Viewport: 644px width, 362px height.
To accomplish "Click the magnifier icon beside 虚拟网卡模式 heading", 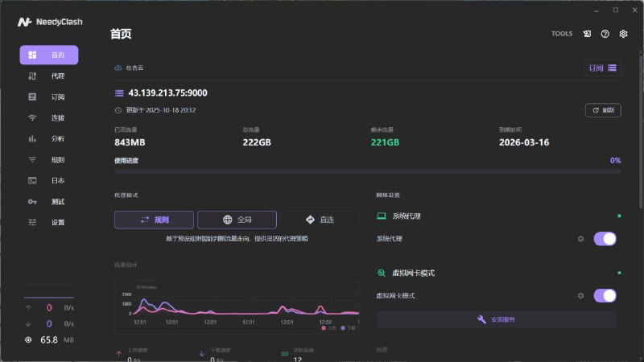I will point(381,273).
